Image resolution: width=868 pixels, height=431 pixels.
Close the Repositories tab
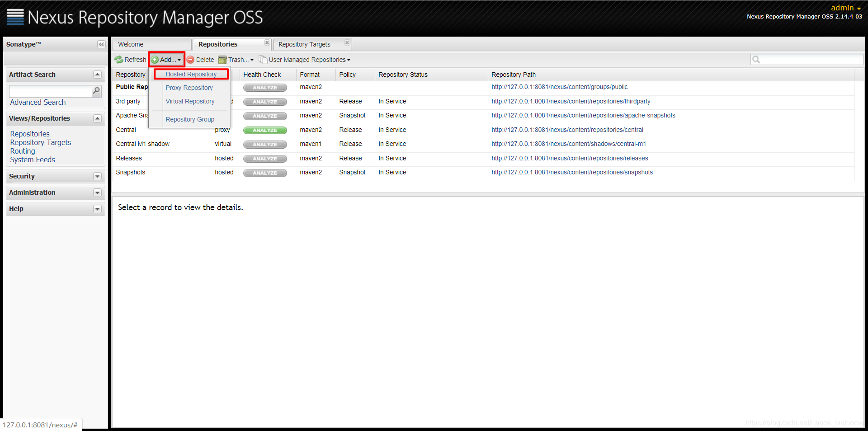click(267, 42)
